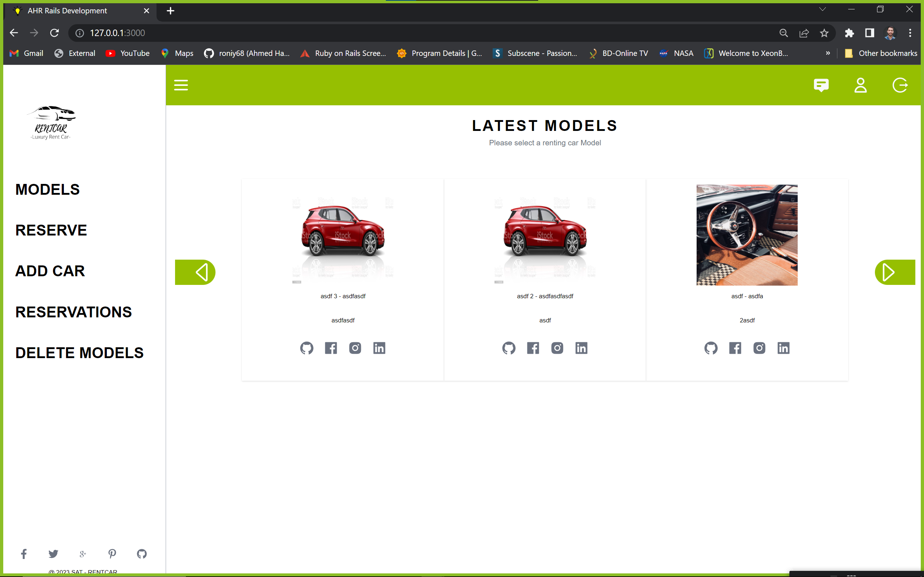Open the Chrome three-dot menu

pos(910,33)
